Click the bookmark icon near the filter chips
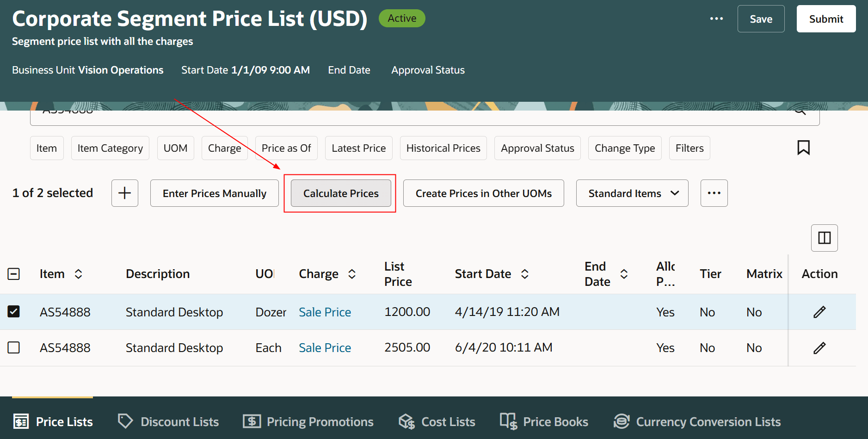The width and height of the screenshot is (868, 439). (803, 148)
